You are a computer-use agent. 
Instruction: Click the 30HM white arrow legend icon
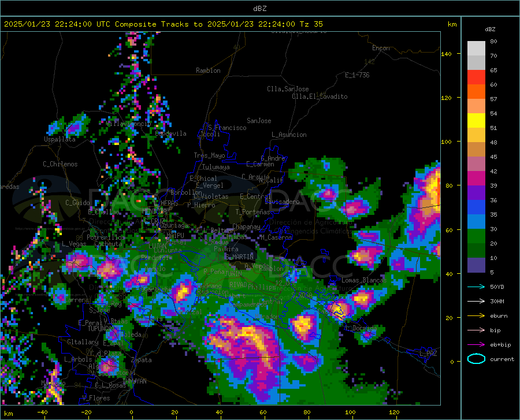tap(476, 301)
